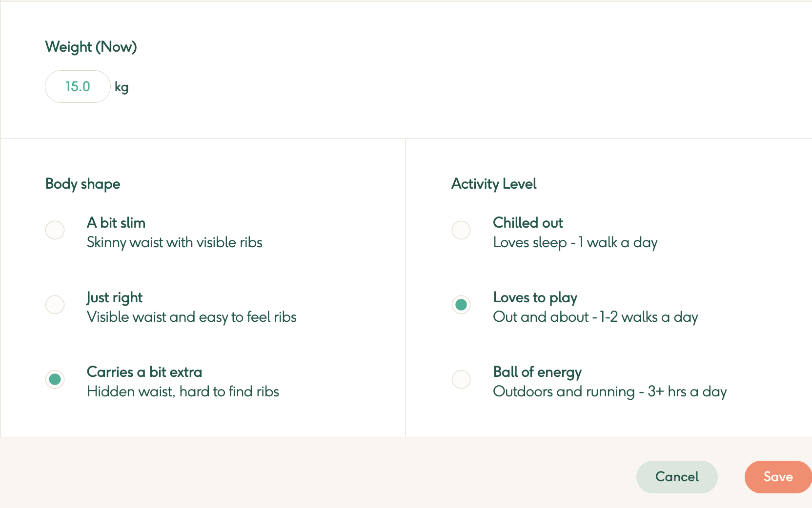The height and width of the screenshot is (508, 812).
Task: Click the "Ball of energy" title text
Action: [x=537, y=372]
